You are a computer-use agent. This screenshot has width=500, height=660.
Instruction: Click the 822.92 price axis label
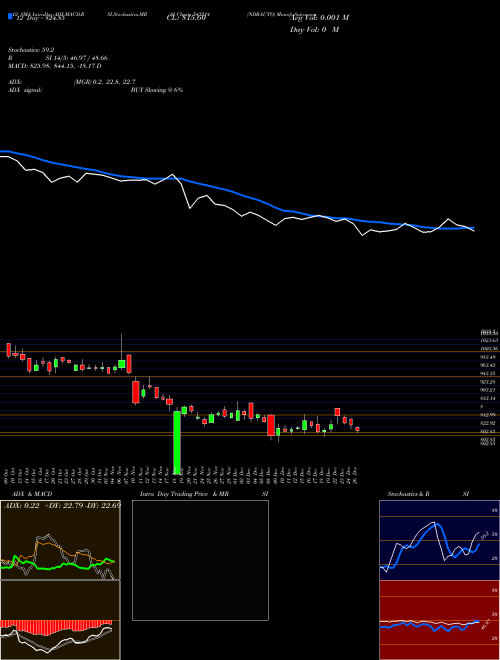click(487, 423)
